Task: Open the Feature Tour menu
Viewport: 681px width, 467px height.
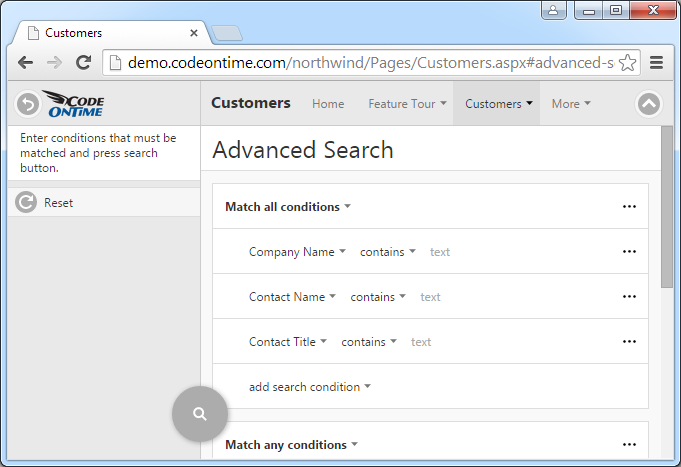Action: [x=407, y=104]
